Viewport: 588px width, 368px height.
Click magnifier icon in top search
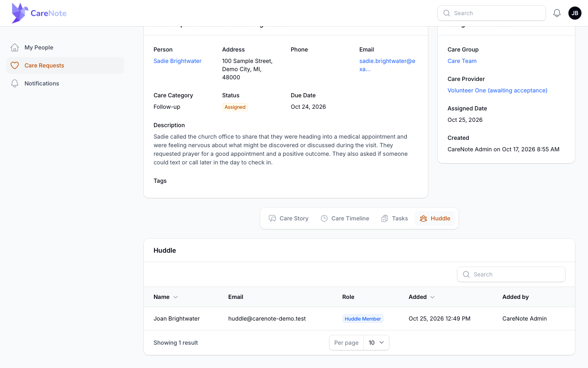pos(447,13)
